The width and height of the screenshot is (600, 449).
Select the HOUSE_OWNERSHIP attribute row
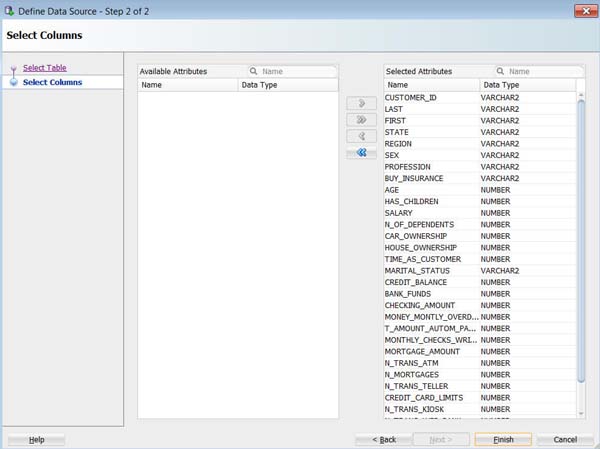coord(480,248)
